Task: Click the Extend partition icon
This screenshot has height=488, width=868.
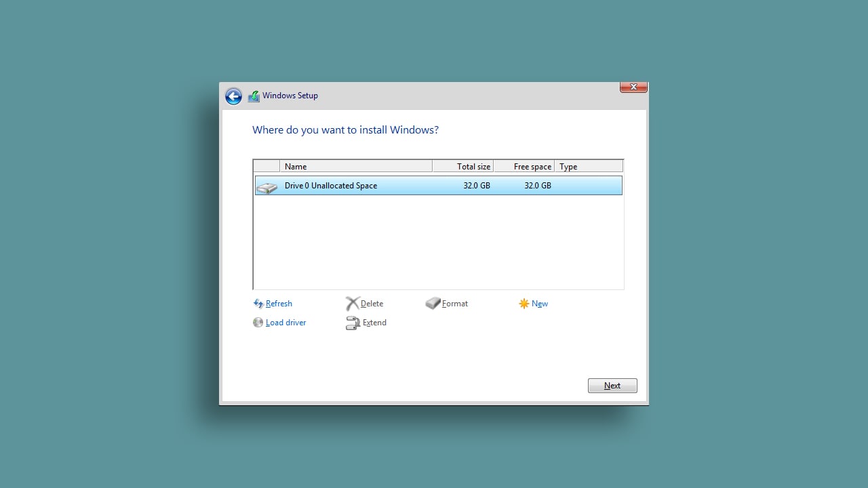Action: tap(353, 323)
